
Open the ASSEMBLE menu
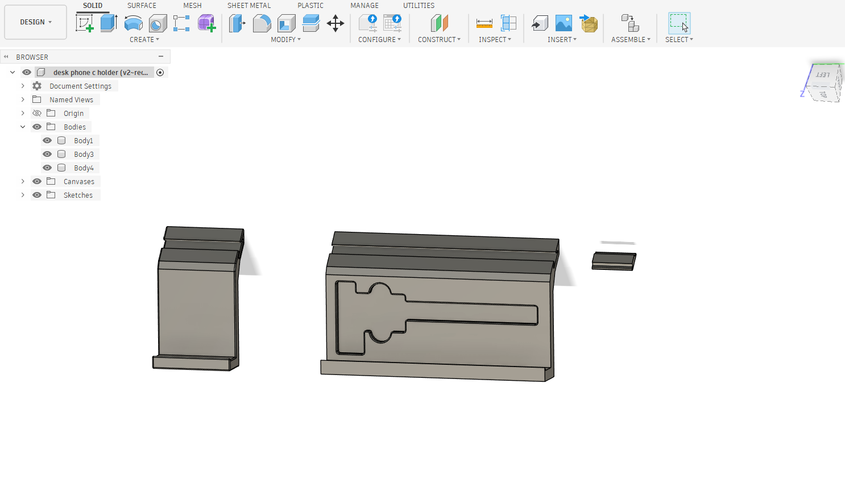631,40
